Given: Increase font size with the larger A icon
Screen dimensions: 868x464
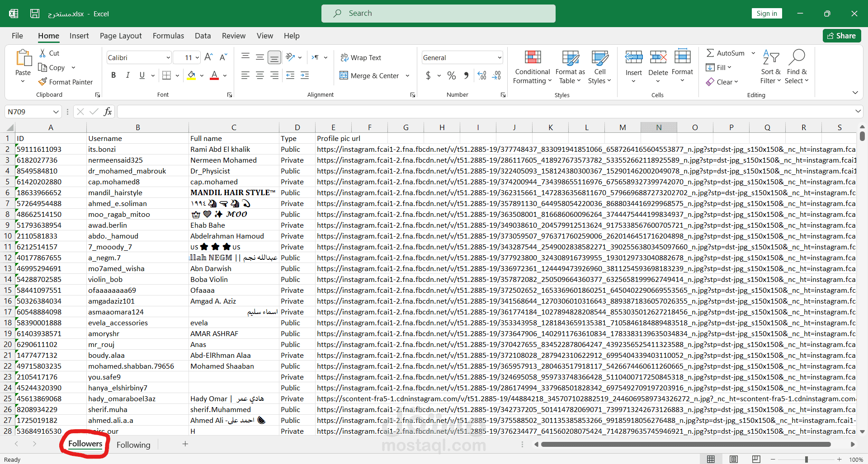Looking at the screenshot, I should pos(208,57).
